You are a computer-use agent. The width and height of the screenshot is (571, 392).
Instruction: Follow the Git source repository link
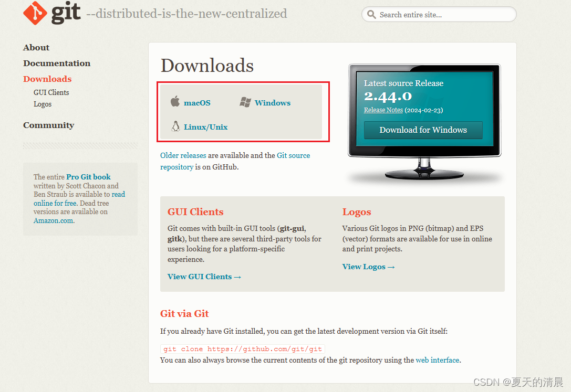(235, 161)
